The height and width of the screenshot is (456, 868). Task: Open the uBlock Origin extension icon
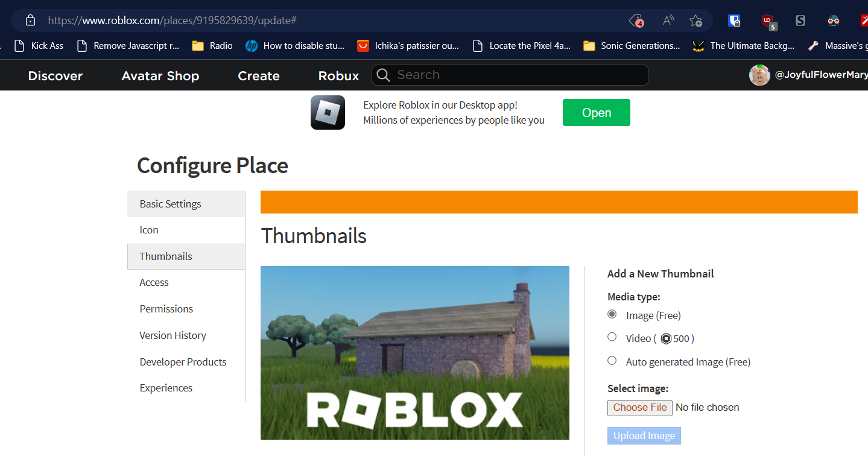(768, 22)
